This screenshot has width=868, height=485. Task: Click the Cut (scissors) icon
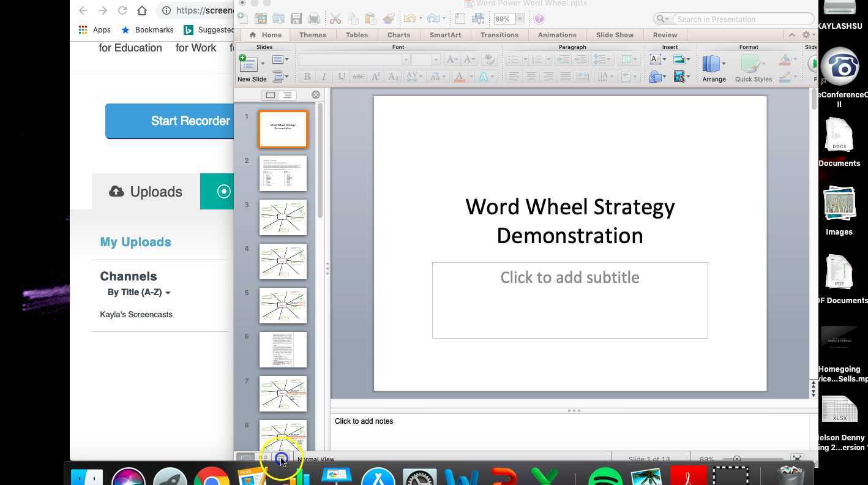coord(335,18)
